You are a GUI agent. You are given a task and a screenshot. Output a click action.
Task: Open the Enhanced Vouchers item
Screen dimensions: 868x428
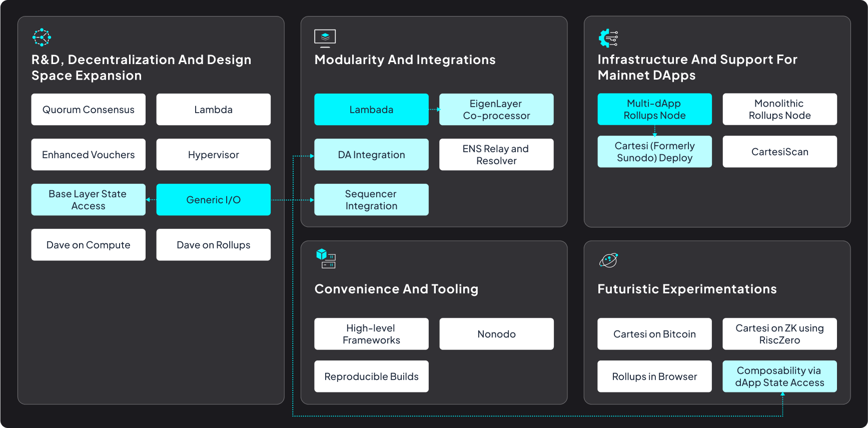(89, 155)
